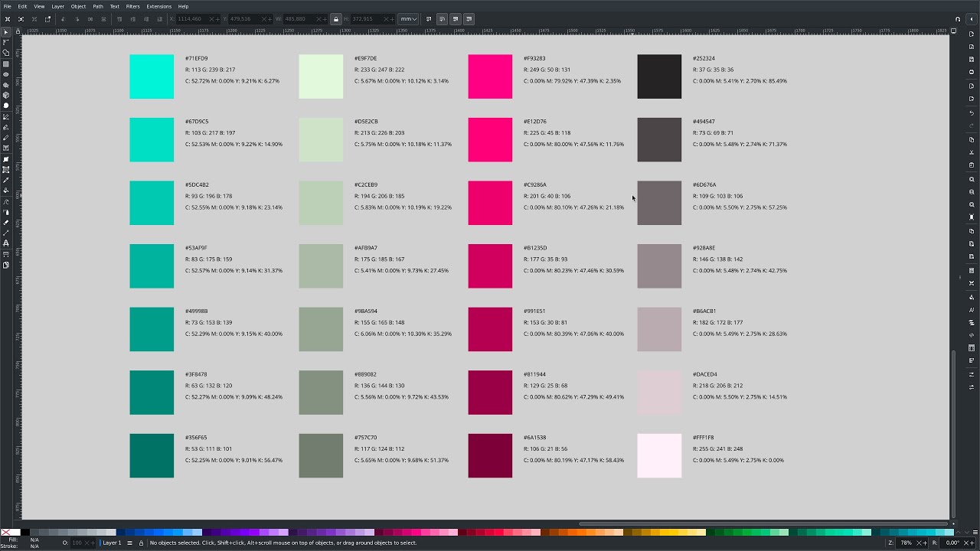Select the Ellipse tool
The image size is (980, 551).
pyautogui.click(x=6, y=75)
